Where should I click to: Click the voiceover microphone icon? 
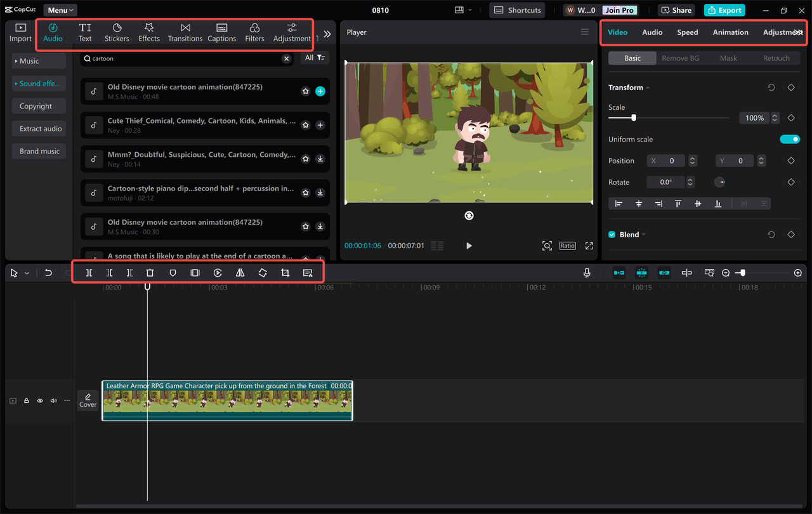(x=587, y=272)
